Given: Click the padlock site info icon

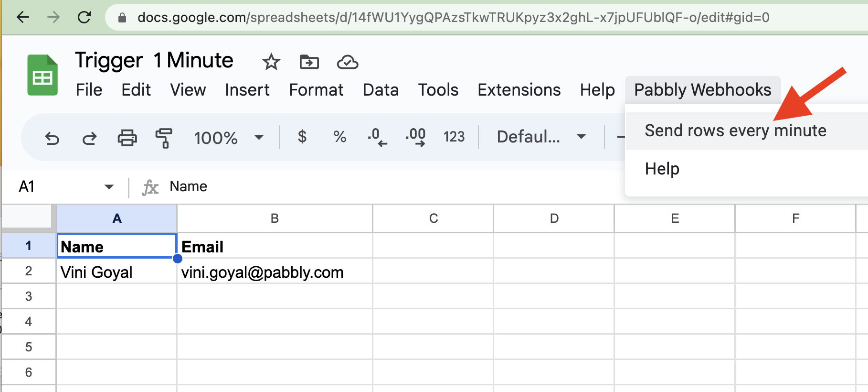Looking at the screenshot, I should pos(122,18).
